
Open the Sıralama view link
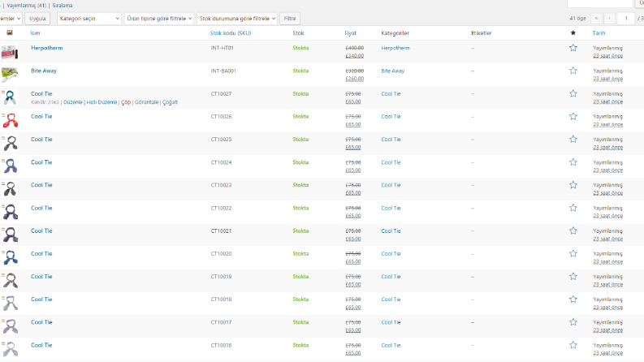[x=63, y=6]
